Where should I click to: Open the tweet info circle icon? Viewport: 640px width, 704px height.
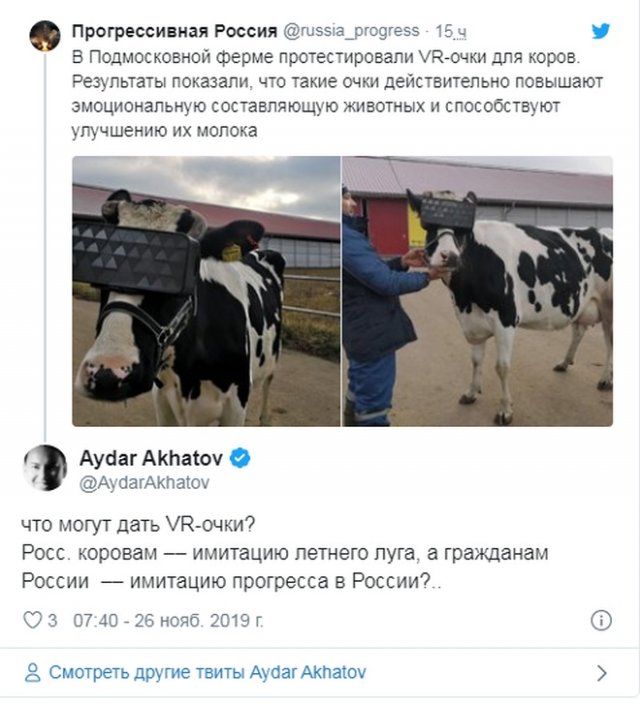(601, 620)
